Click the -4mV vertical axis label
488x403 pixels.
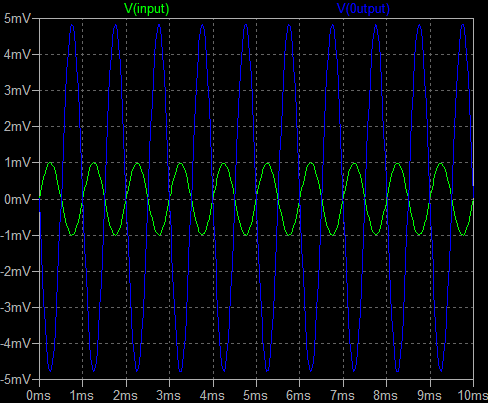15,343
